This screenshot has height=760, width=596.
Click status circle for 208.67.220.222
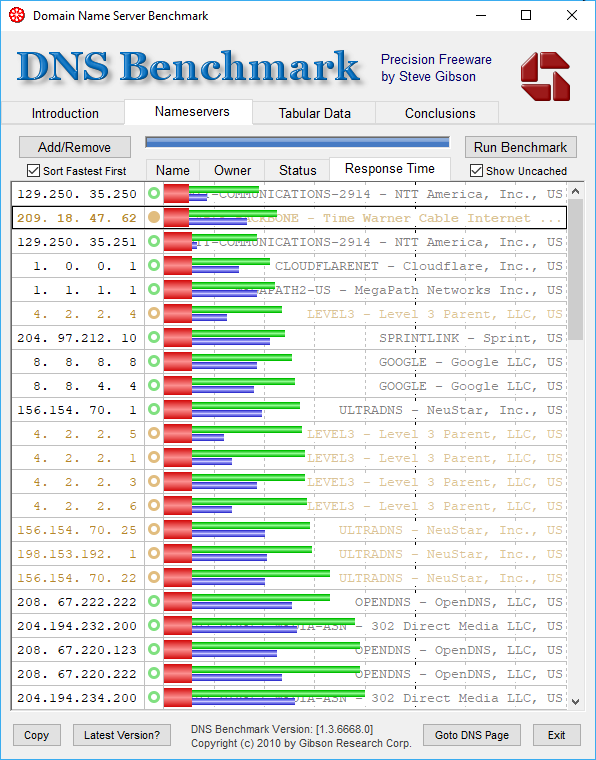154,673
